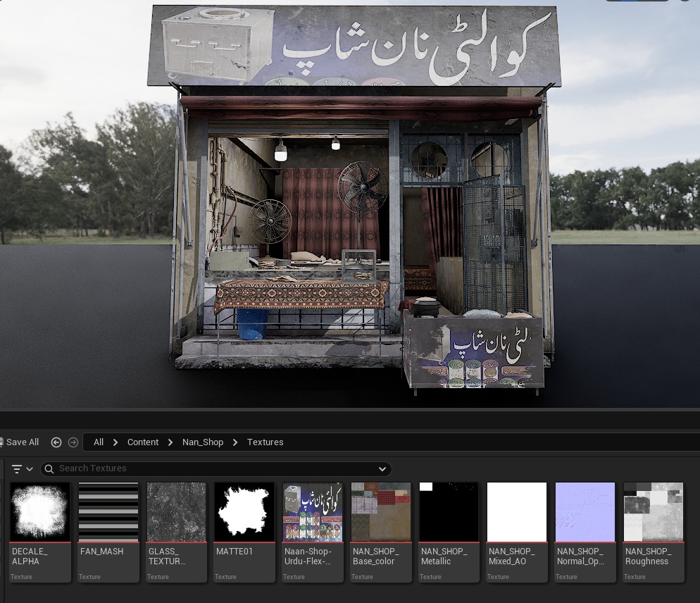Click the search magnifier icon
Screen dimensions: 700x603
(x=49, y=469)
